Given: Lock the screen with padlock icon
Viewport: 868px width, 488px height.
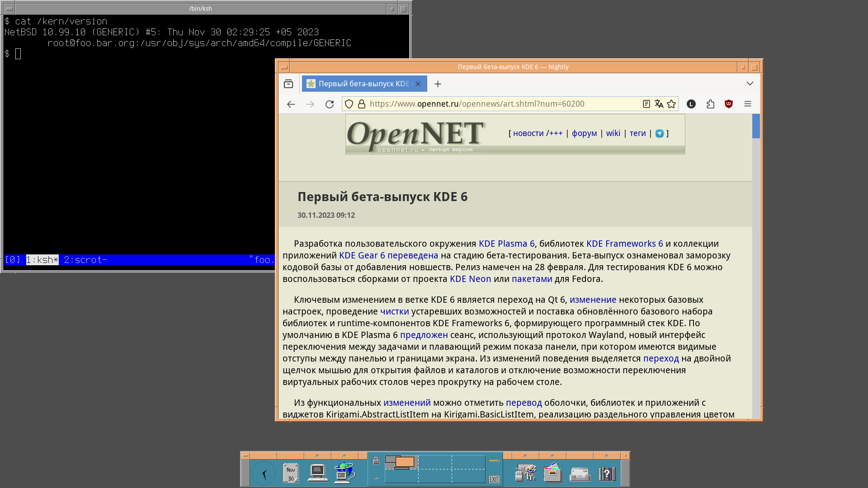Looking at the screenshot, I should pyautogui.click(x=376, y=461).
